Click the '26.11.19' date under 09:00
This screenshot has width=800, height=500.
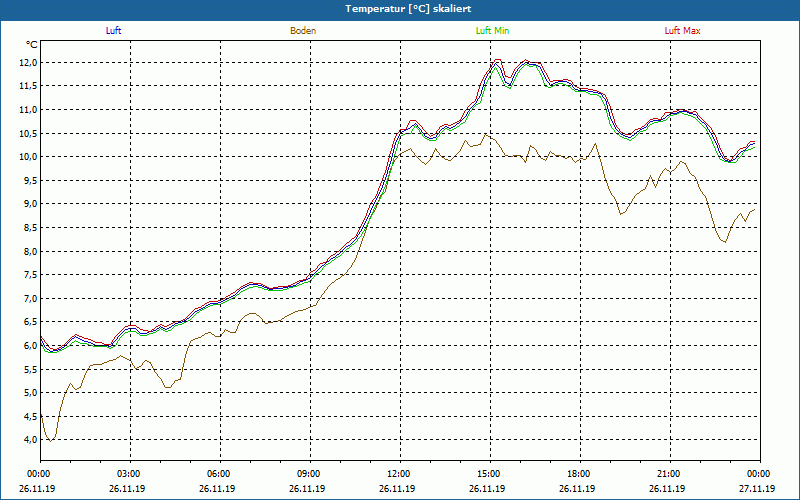click(307, 489)
